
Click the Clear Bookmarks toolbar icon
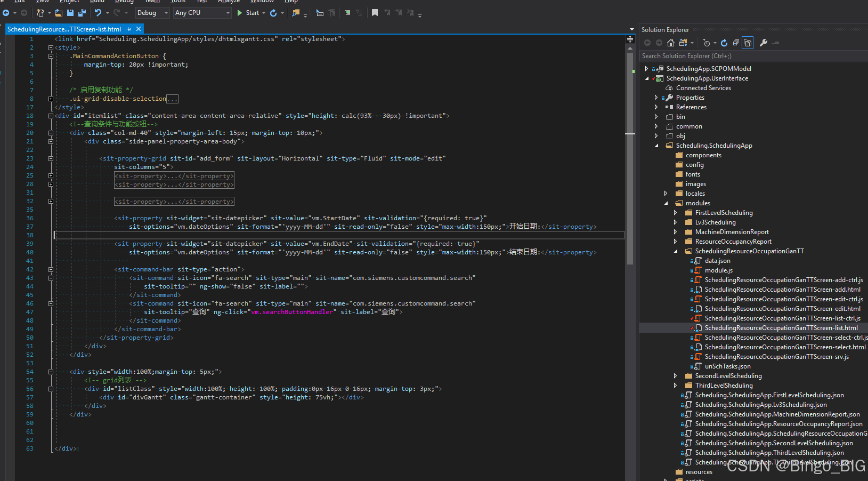tap(410, 13)
